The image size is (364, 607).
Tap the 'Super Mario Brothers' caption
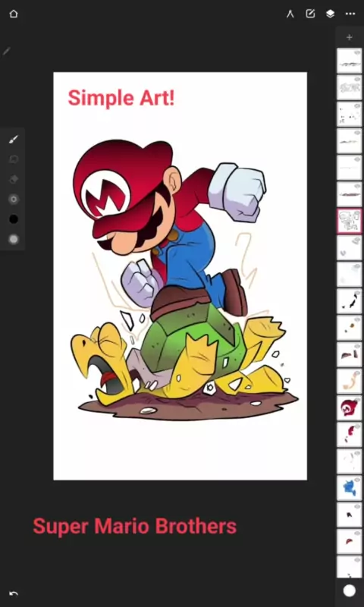coord(135,527)
